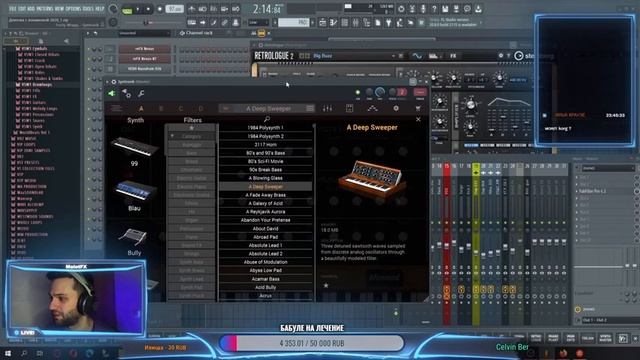Open Retrologue preset dropdown arrow
This screenshot has height=360, width=640.
393,56
